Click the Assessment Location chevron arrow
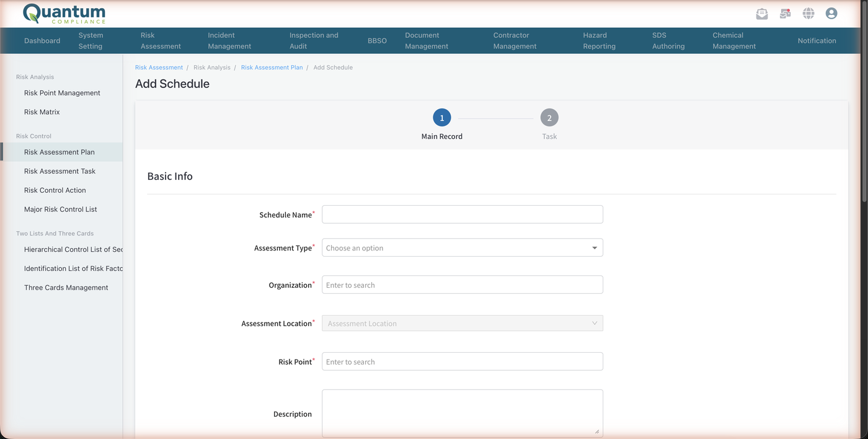The height and width of the screenshot is (439, 868). 595,323
